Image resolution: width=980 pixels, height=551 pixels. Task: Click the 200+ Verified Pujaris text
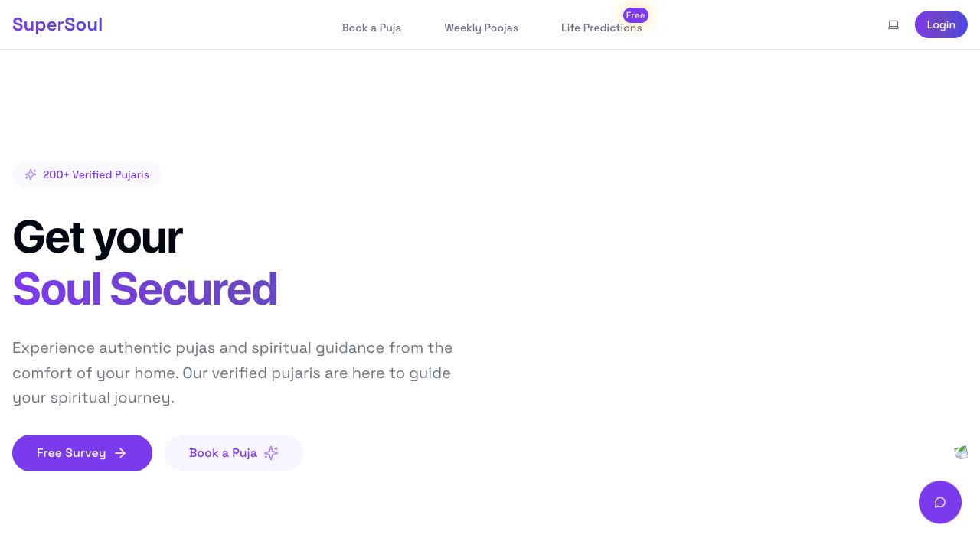96,174
